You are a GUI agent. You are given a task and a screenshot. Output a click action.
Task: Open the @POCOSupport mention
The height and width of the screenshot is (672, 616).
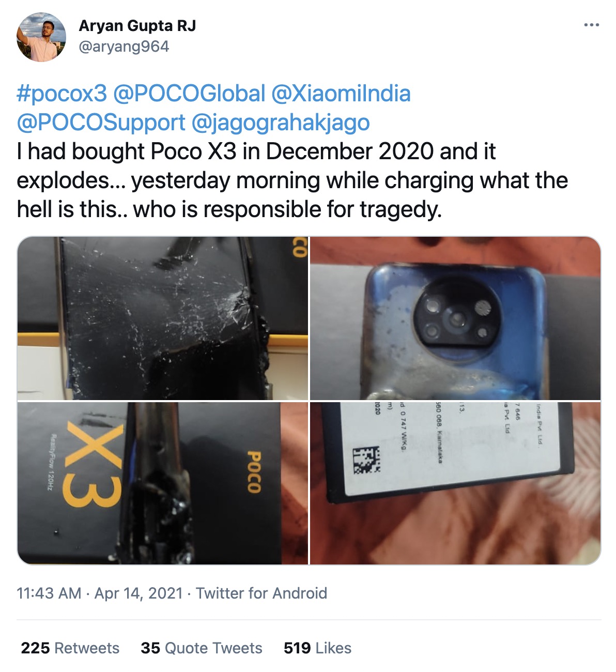click(x=101, y=123)
